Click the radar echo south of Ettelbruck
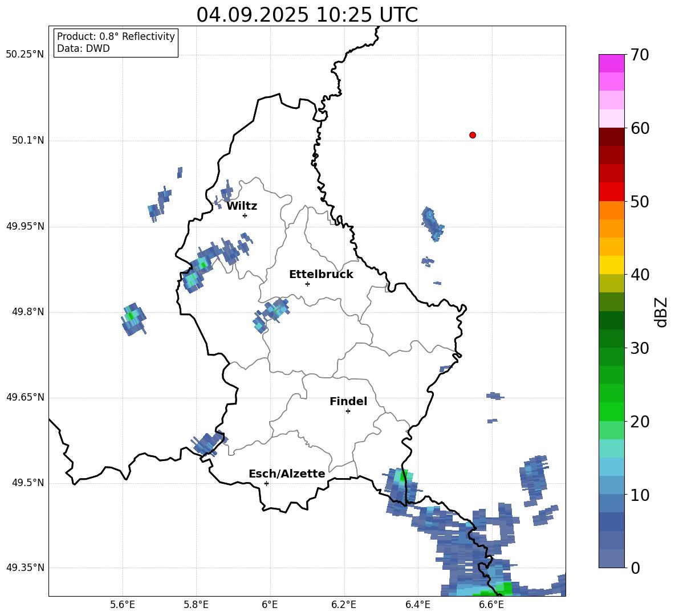This screenshot has height=616, width=675. pyautogui.click(x=271, y=315)
